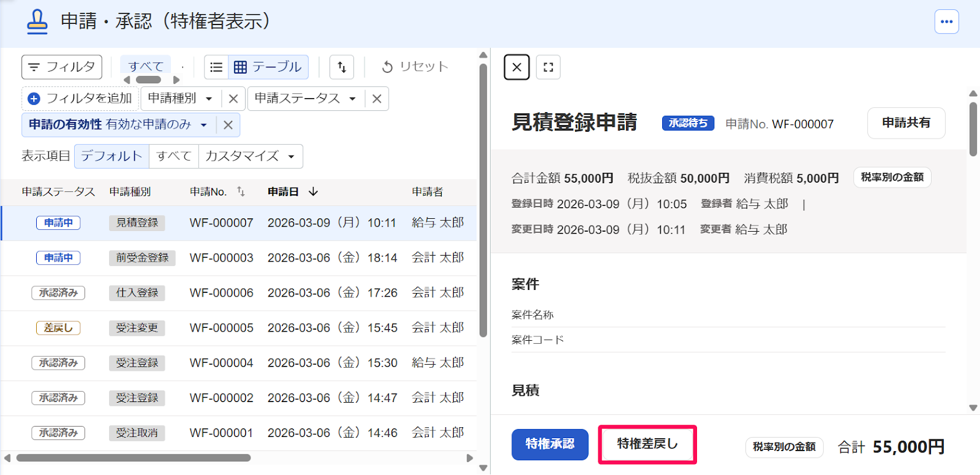Click the 前受金登録 type tag
The image size is (980, 475).
(142, 258)
